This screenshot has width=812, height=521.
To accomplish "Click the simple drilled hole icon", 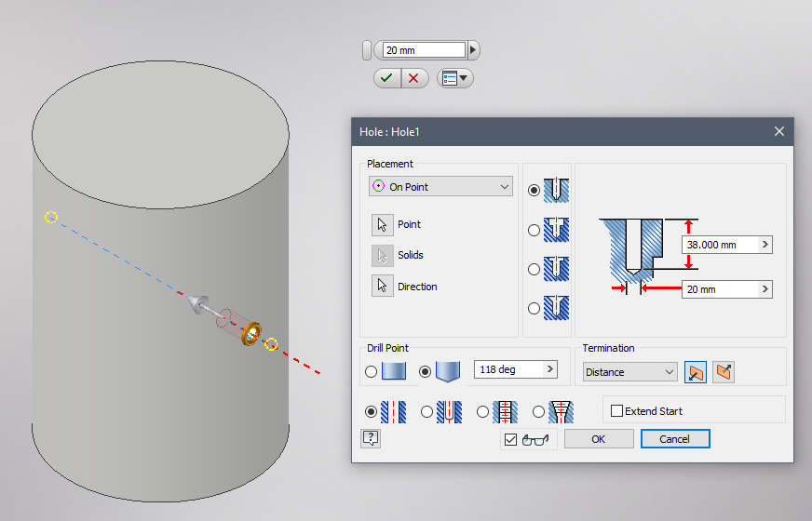I will click(x=556, y=191).
